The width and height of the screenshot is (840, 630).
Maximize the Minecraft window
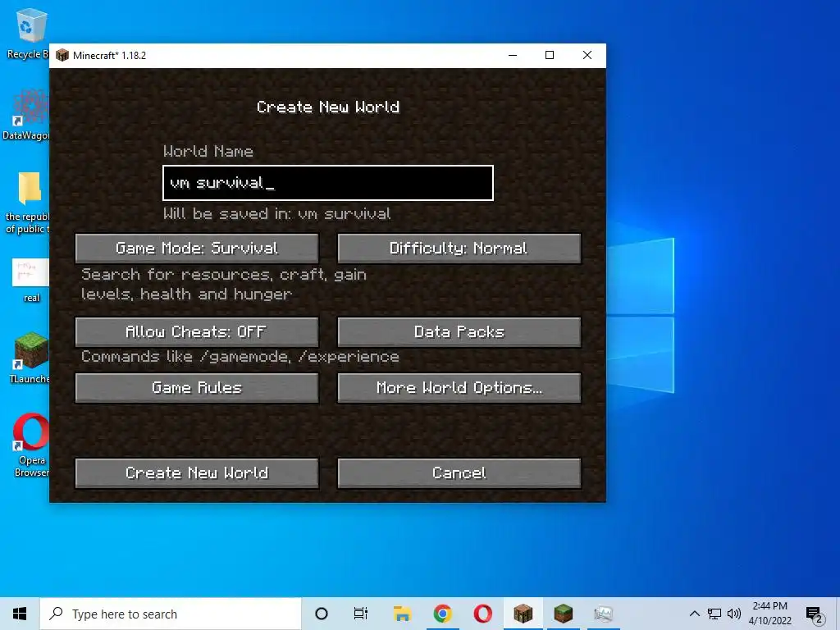550,55
